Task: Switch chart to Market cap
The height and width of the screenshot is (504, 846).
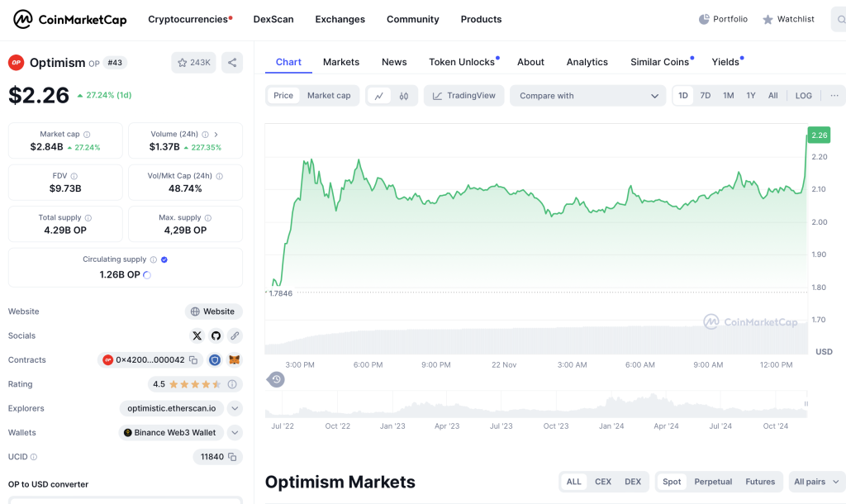Action: pyautogui.click(x=329, y=96)
